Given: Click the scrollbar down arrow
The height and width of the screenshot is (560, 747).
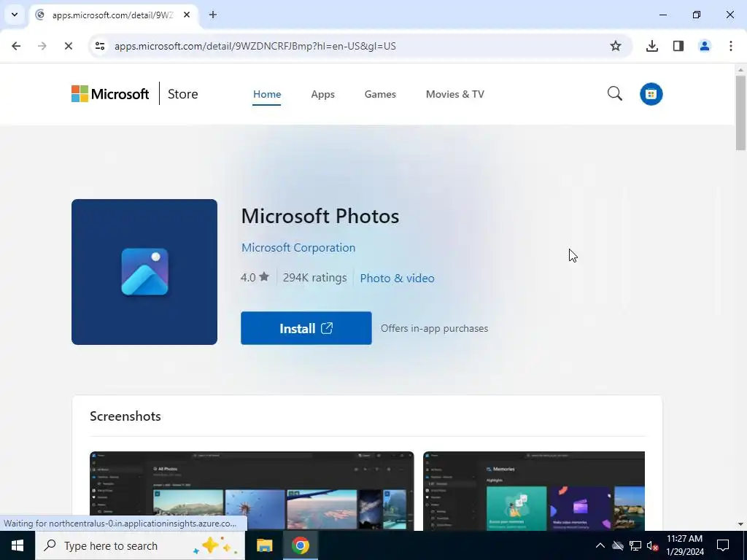Looking at the screenshot, I should coord(740,524).
